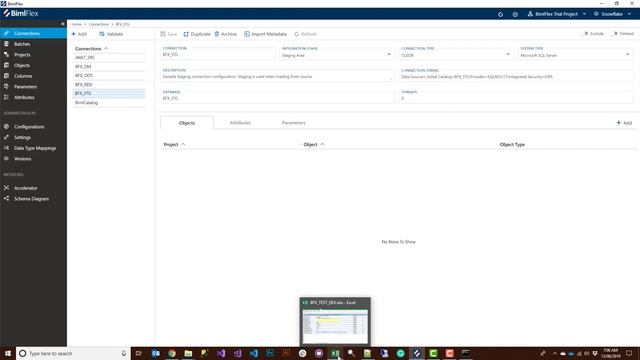Open Task View on the taskbar

139,353
